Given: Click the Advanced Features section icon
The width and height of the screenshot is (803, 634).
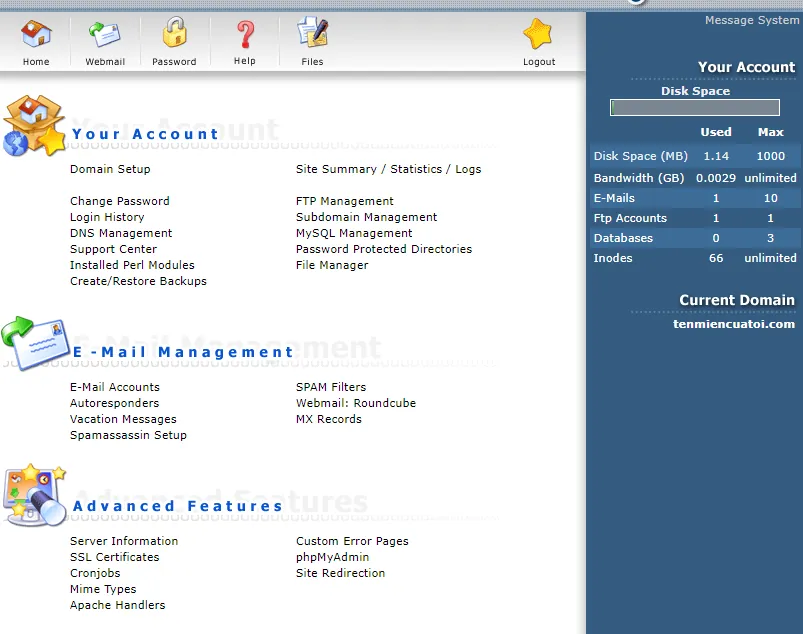Looking at the screenshot, I should point(34,493).
